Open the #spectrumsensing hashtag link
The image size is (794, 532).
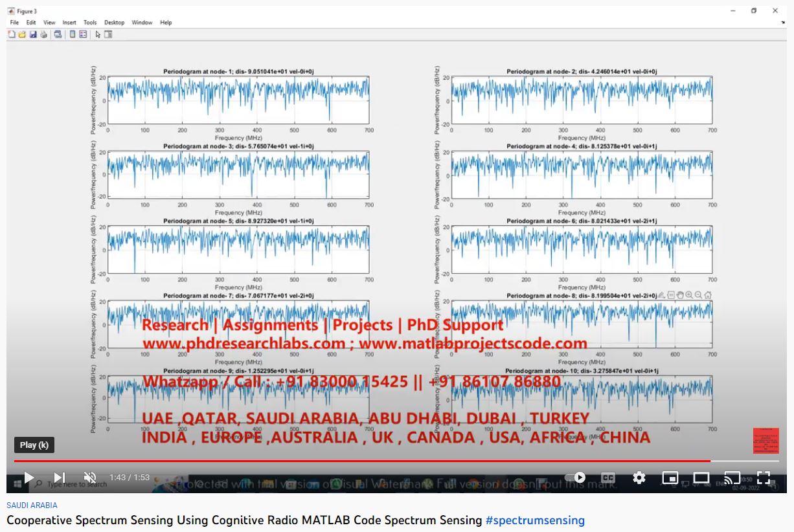click(535, 520)
